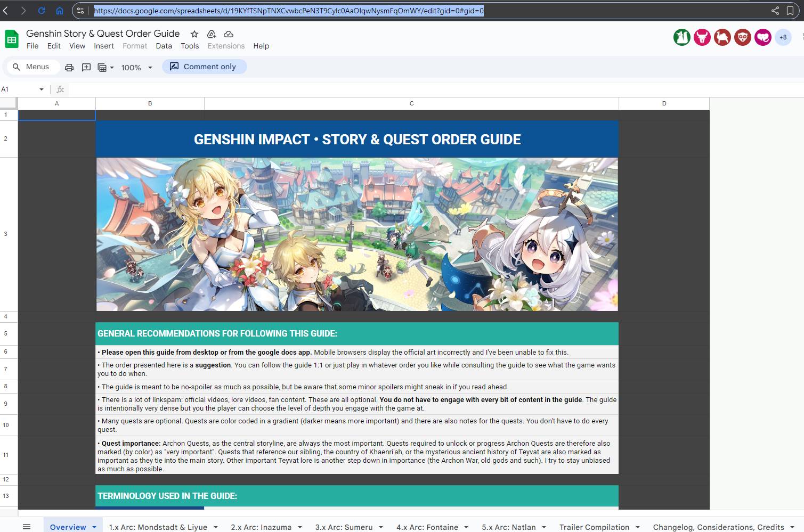Open the Tools menu
Screen dimensions: 804x532
coord(190,46)
